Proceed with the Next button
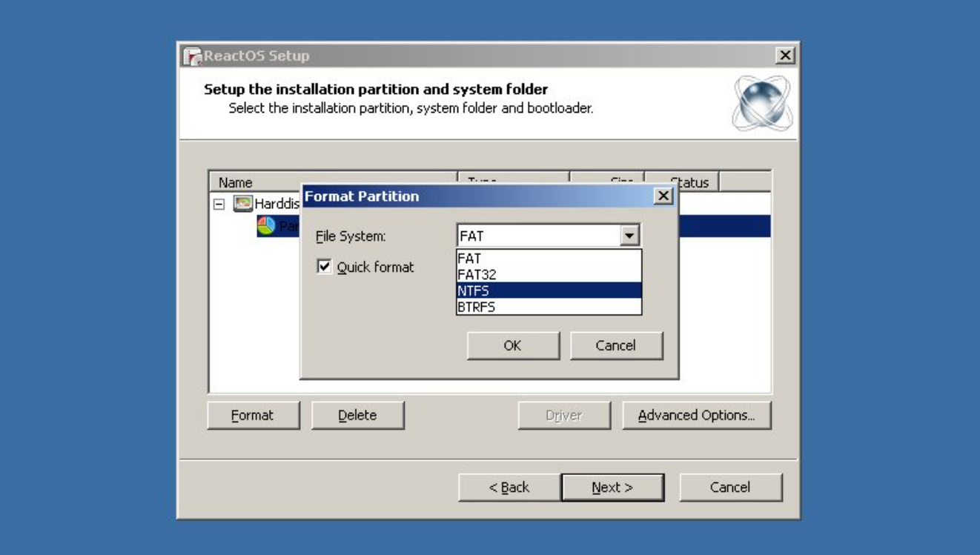 tap(612, 487)
